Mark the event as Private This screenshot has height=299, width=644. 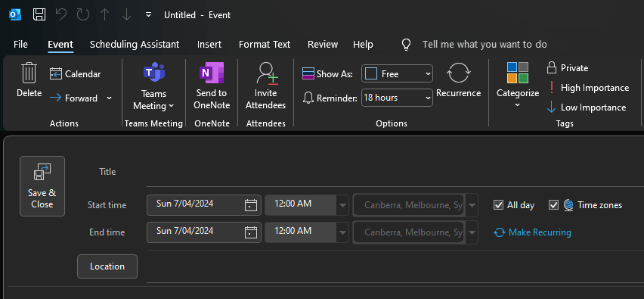pos(568,68)
